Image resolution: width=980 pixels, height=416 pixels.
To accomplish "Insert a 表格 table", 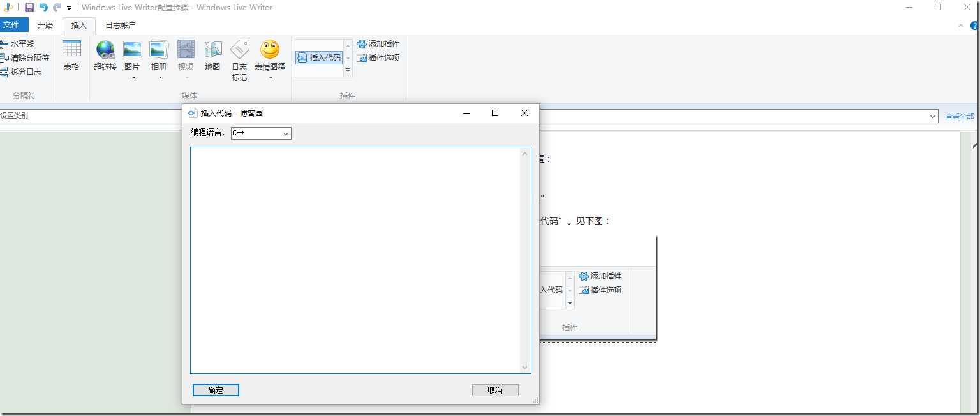I will [x=71, y=56].
